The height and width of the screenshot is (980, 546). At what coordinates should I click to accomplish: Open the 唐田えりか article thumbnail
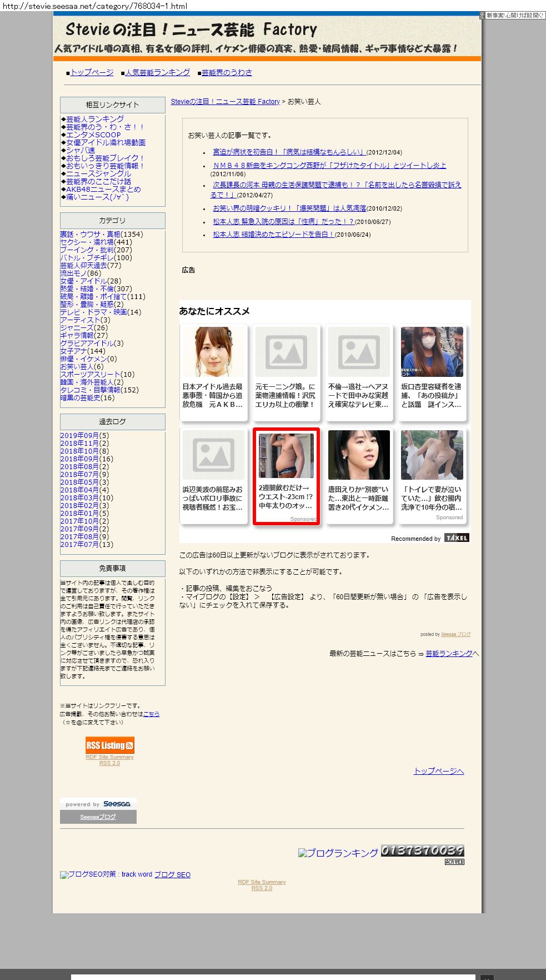point(359,455)
